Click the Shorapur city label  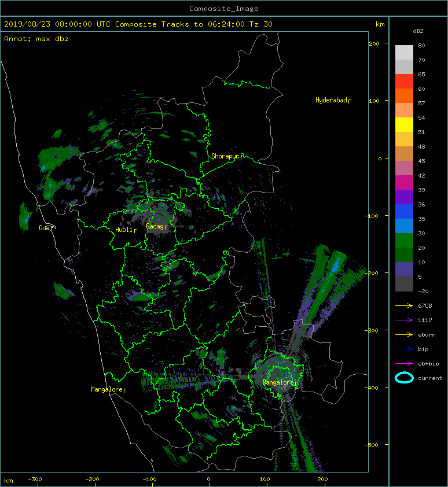click(x=227, y=156)
